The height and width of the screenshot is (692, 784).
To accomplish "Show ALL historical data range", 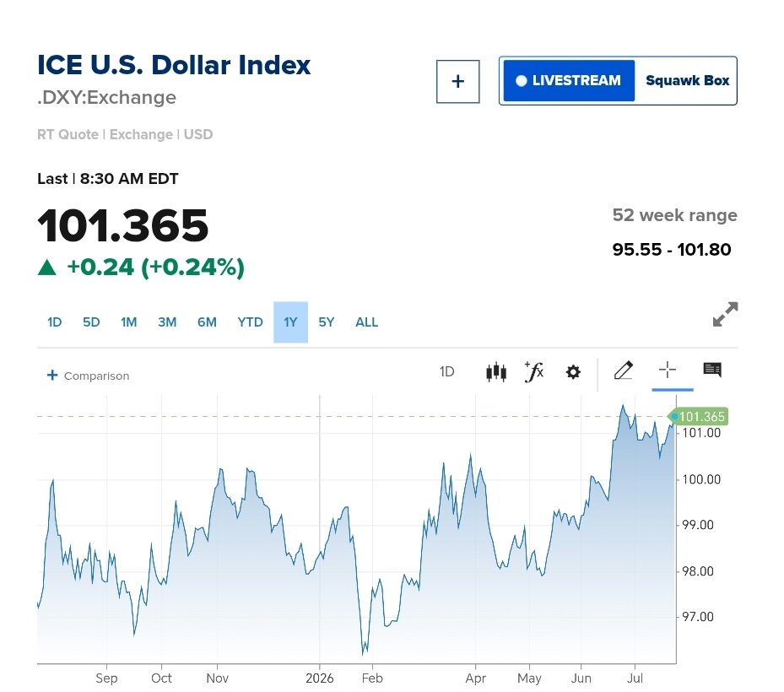I will coord(366,322).
